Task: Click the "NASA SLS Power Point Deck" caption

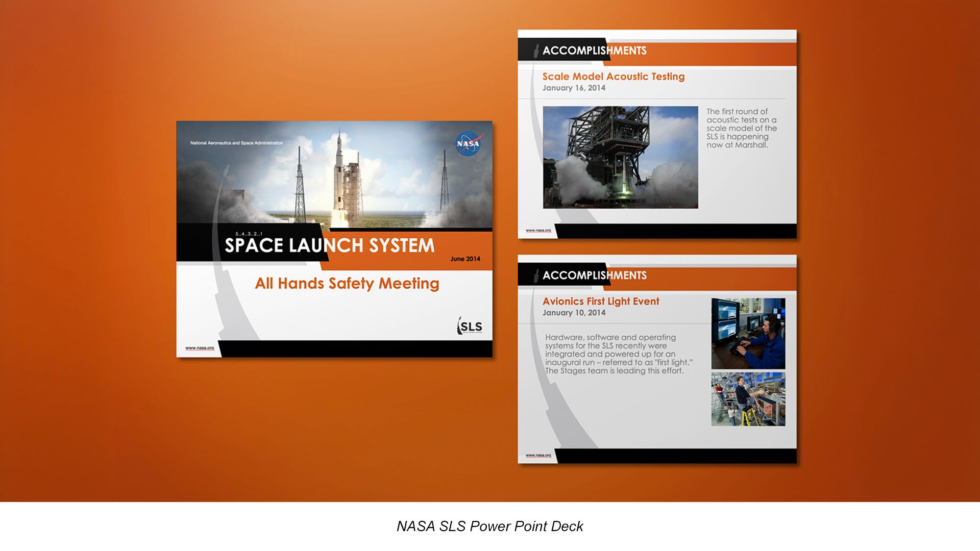Action: point(490,527)
